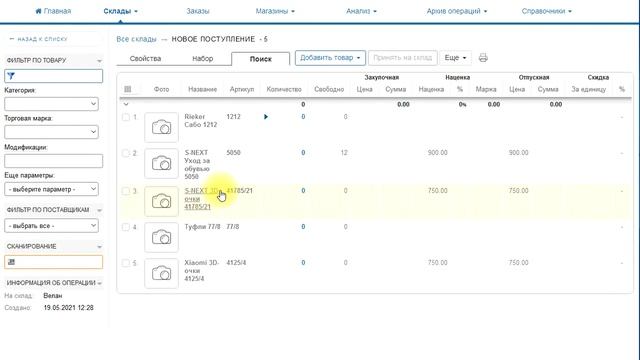Click the Свободно column header

pyautogui.click(x=329, y=89)
